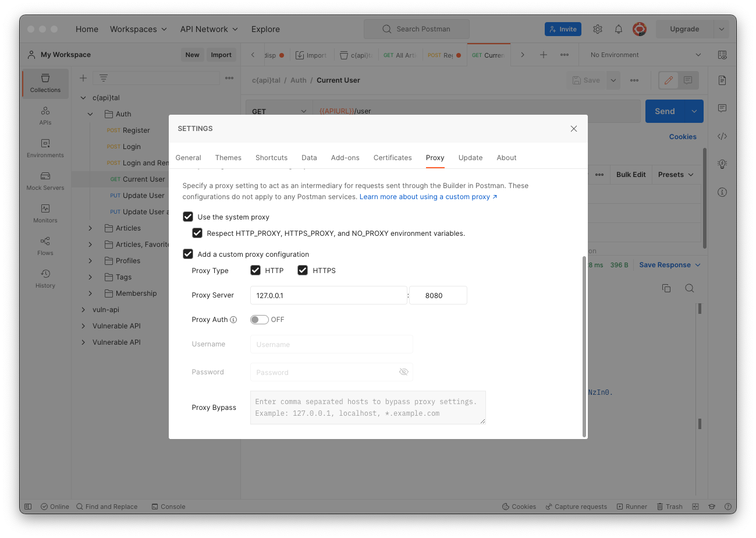The image size is (756, 538).
Task: Expand the Tags folder
Action: point(90,277)
